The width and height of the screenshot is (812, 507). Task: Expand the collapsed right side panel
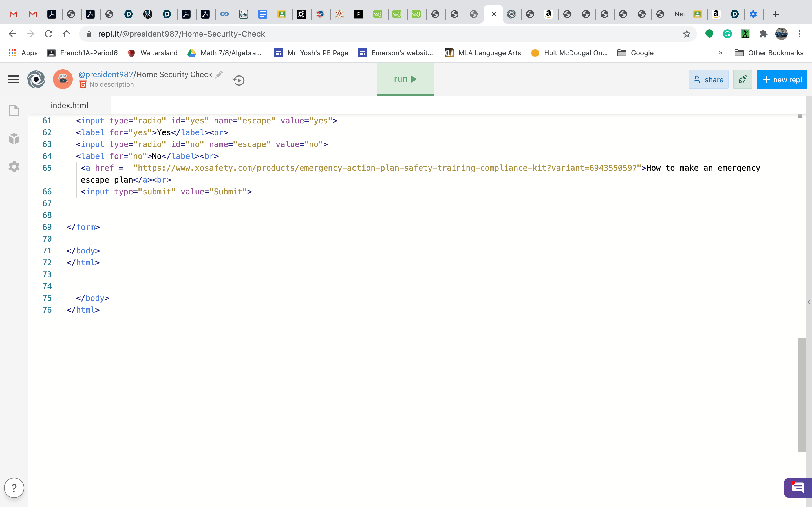click(x=809, y=302)
